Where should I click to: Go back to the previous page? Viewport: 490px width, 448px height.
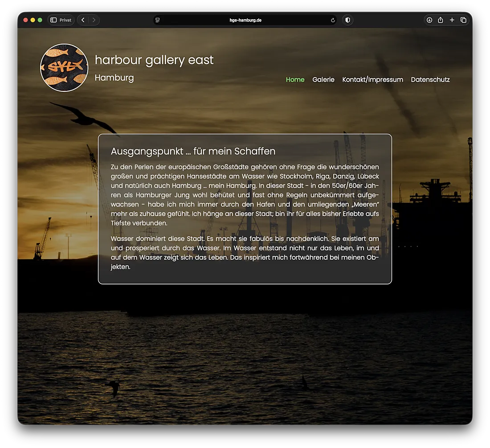click(83, 20)
